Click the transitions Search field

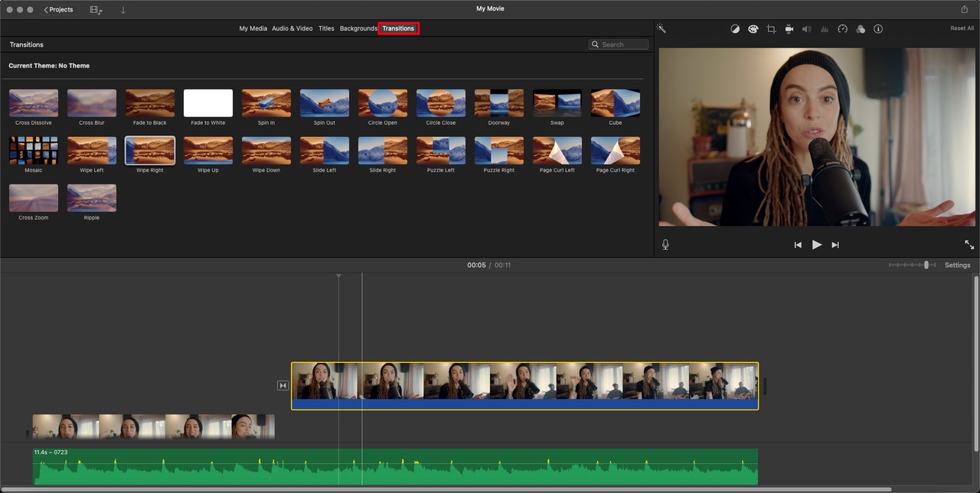619,44
